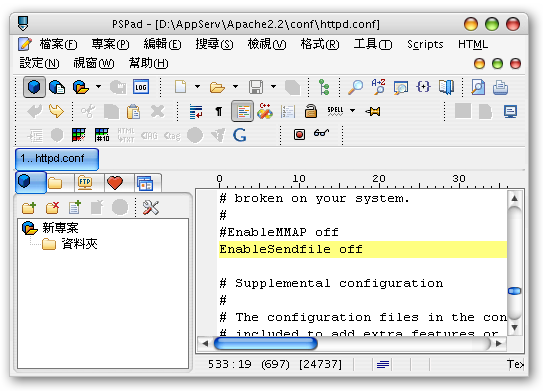Click the C++ code explorer icon

tap(265, 111)
